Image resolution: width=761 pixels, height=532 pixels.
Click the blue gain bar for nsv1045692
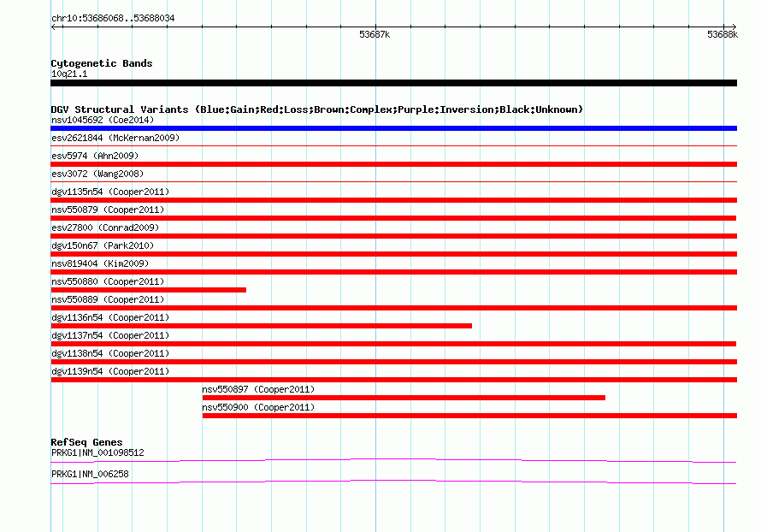[x=393, y=128]
